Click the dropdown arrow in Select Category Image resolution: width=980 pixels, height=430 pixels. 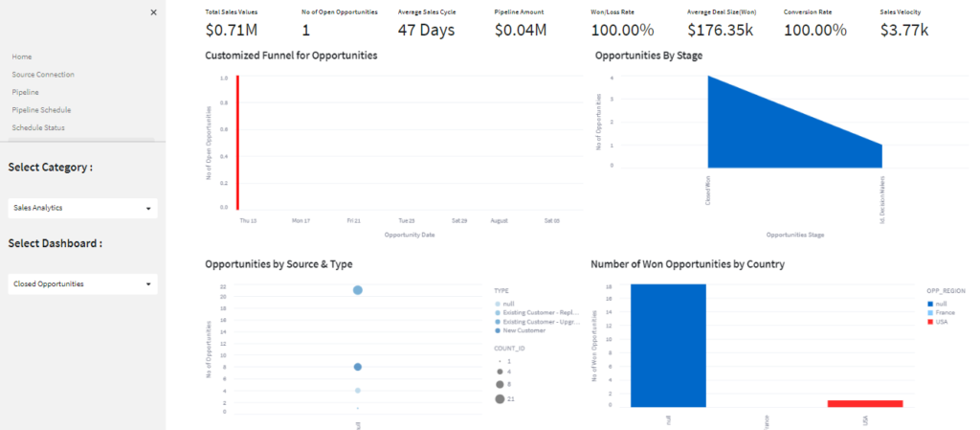(x=148, y=208)
